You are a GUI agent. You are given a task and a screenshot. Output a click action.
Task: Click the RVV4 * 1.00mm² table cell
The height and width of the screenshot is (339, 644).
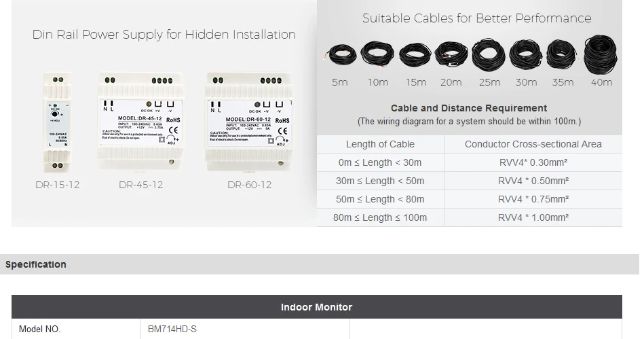click(533, 217)
